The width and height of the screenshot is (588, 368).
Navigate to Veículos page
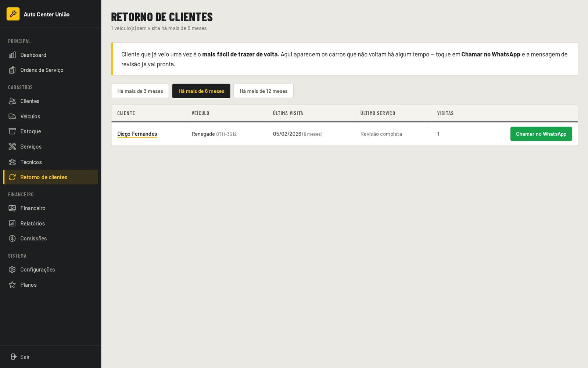51,116
